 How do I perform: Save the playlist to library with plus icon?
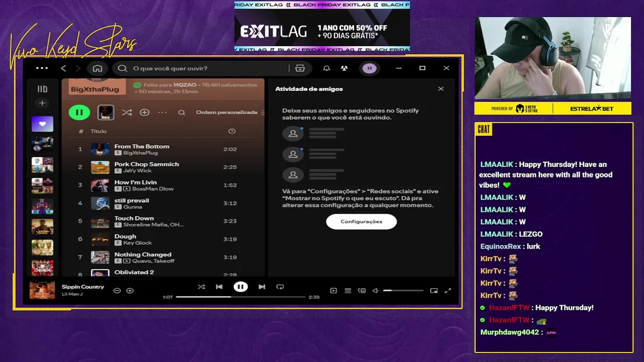[x=144, y=113]
